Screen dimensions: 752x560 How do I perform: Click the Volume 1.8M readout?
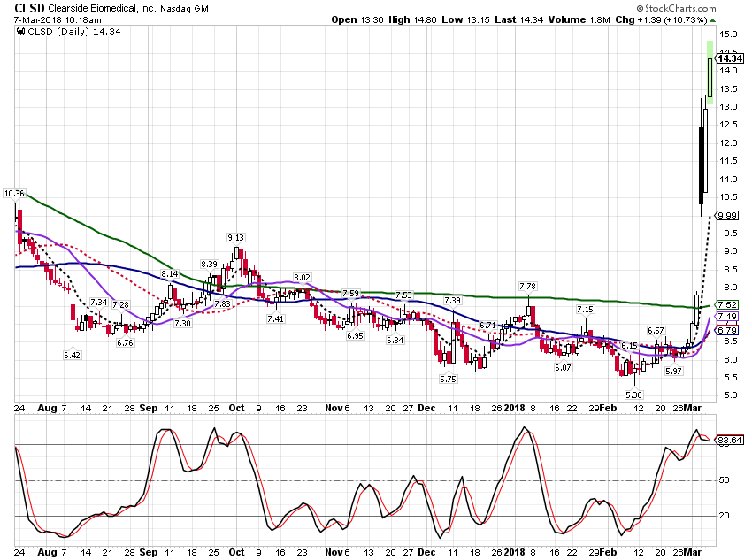(x=579, y=20)
